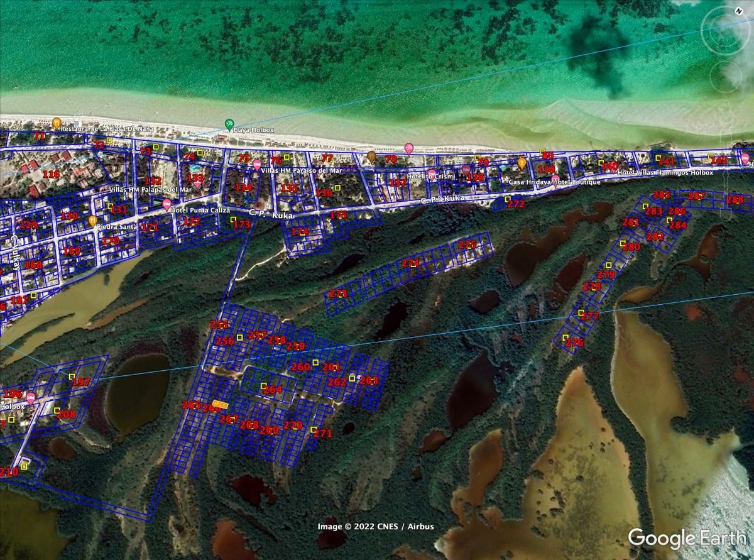Image resolution: width=754 pixels, height=560 pixels.
Task: Click the yellow placemark square beside 272
Action: click(x=508, y=199)
